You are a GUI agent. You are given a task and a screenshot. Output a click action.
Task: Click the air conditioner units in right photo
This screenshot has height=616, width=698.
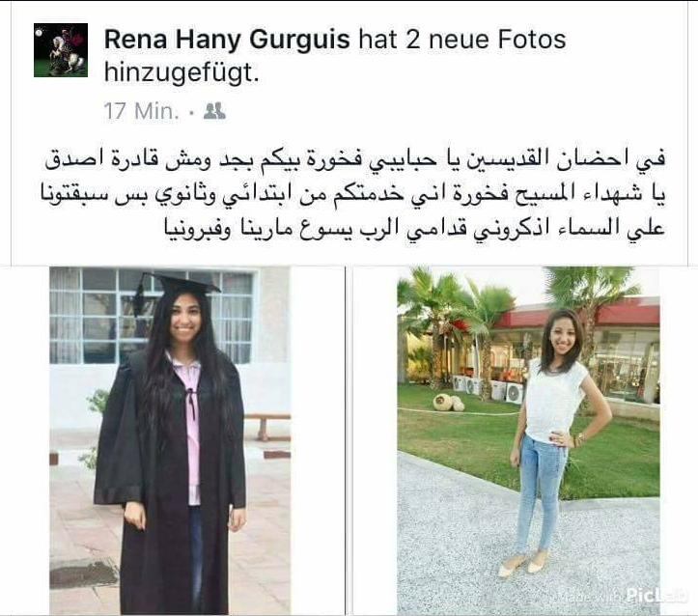tap(488, 388)
